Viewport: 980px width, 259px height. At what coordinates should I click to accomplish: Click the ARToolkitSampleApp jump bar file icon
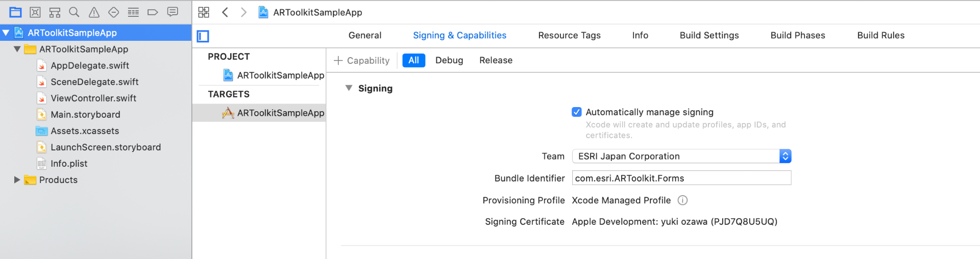click(263, 12)
